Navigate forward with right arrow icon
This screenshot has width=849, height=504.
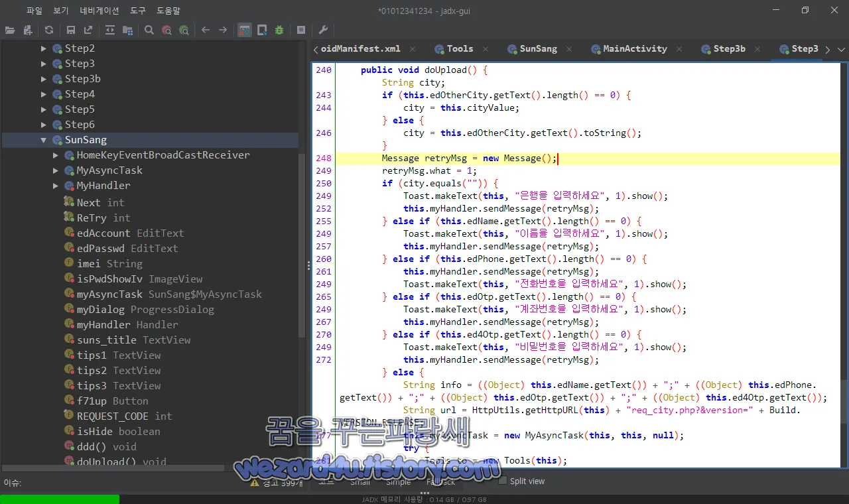[223, 30]
